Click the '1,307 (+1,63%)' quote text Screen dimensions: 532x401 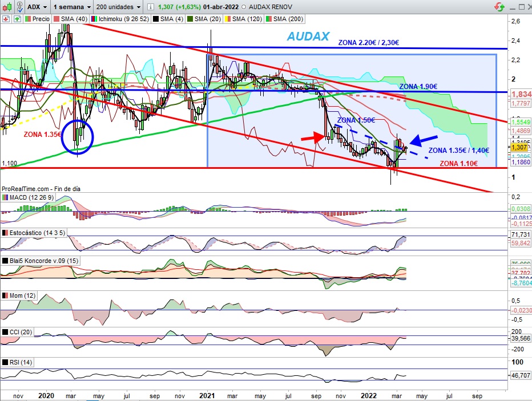(x=179, y=7)
